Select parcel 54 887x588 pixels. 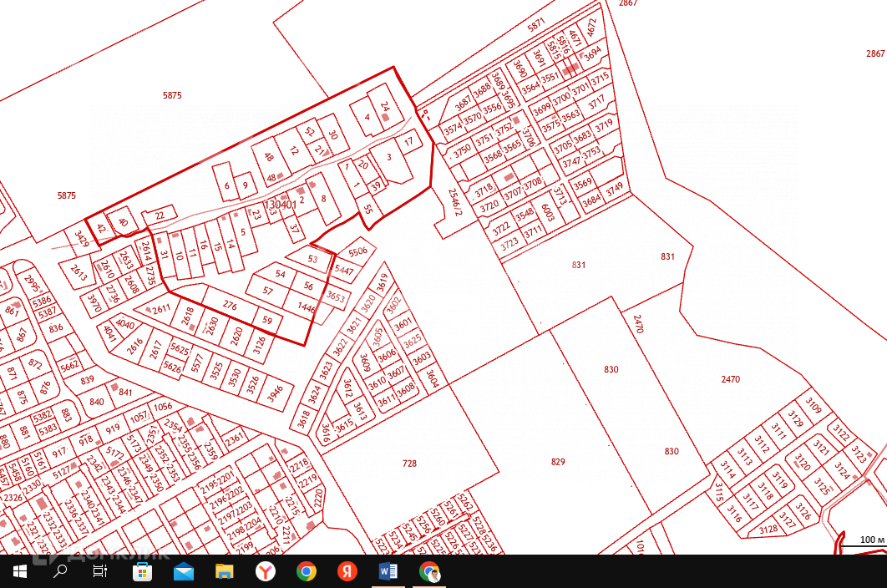[280, 274]
